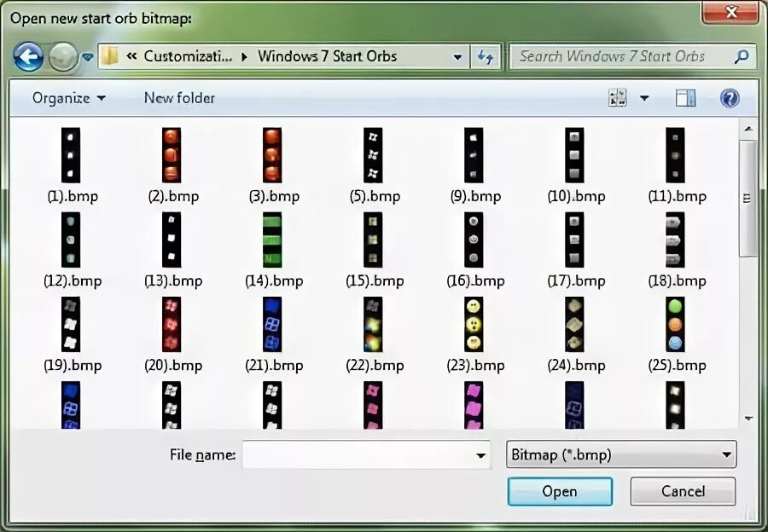Click the Back navigation arrow button
The width and height of the screenshot is (768, 532).
pyautogui.click(x=28, y=57)
